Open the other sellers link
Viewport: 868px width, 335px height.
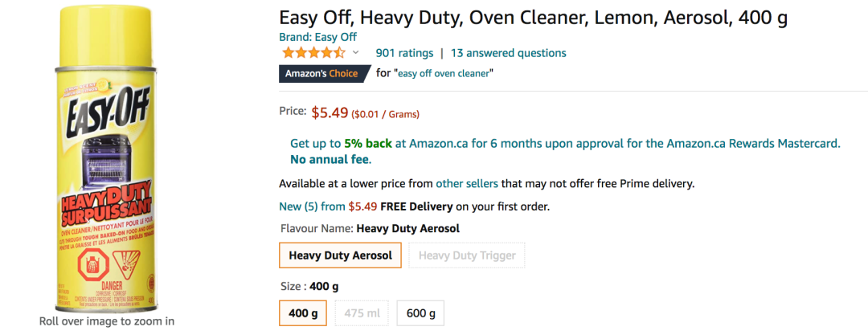(467, 183)
